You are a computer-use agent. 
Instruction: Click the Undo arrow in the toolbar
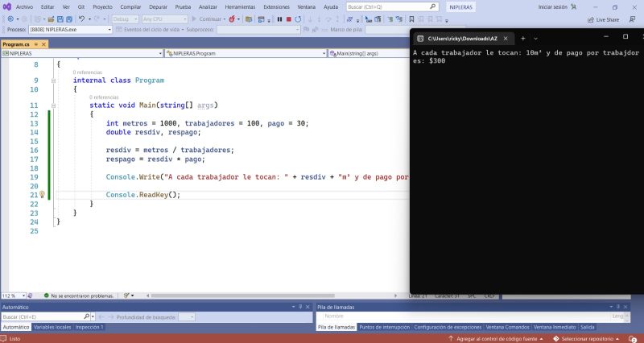click(82, 19)
